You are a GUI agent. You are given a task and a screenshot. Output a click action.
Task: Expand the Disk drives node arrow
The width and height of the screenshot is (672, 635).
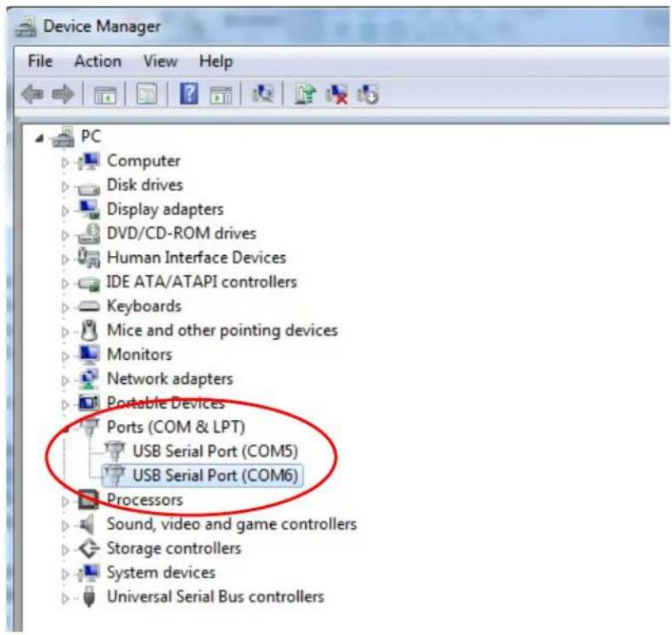(65, 186)
